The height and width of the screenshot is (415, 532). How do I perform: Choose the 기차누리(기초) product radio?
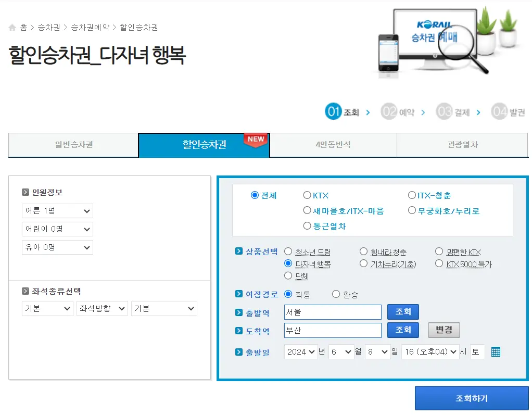tap(363, 263)
